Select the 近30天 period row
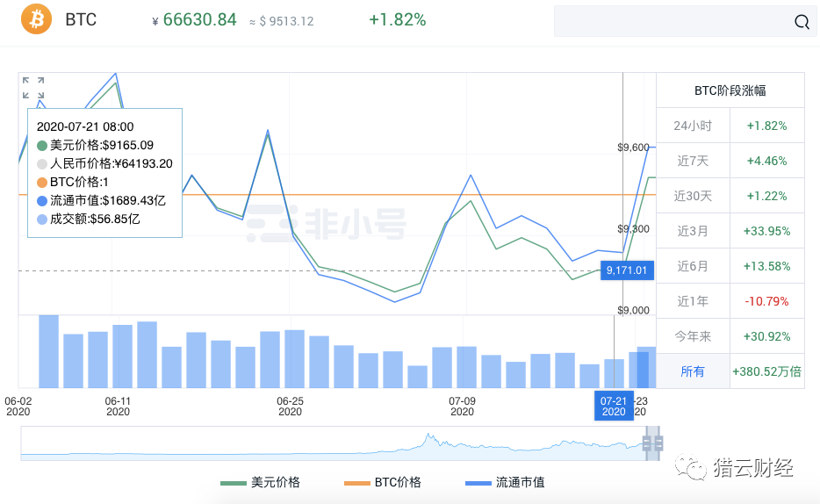Viewport: 820px width, 504px height. click(x=730, y=196)
